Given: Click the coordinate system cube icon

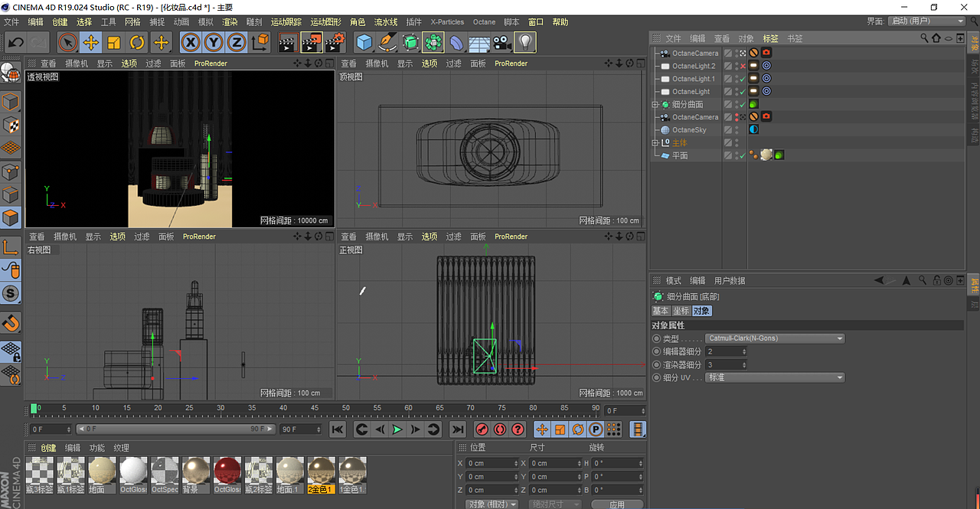Looking at the screenshot, I should tap(260, 42).
